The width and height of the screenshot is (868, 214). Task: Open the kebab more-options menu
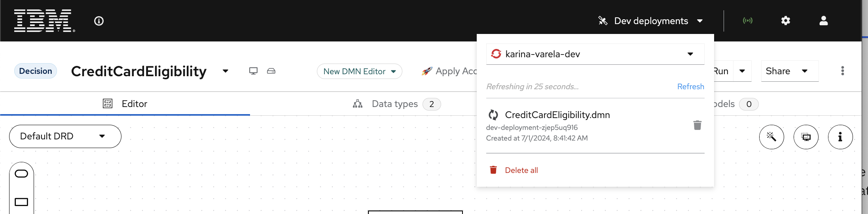[843, 71]
